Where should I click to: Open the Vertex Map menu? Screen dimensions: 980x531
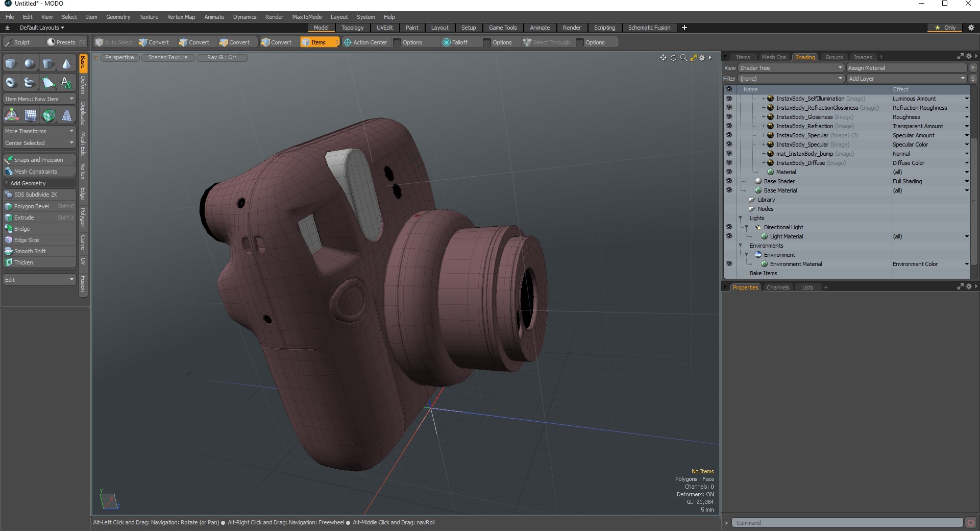pos(181,17)
